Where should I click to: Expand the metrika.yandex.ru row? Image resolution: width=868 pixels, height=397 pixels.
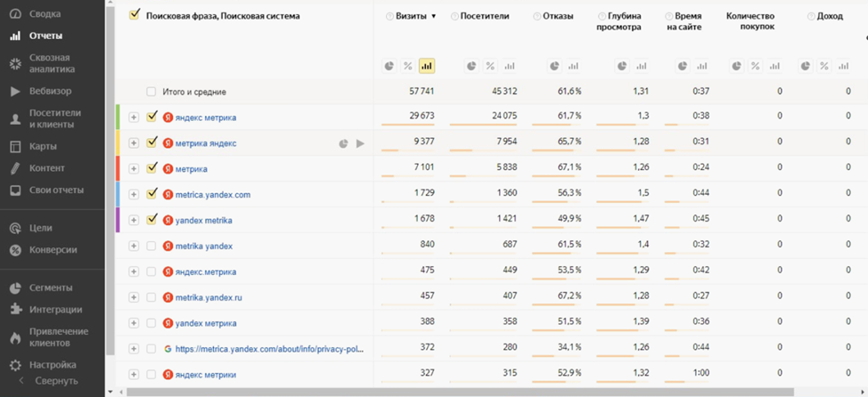[134, 297]
